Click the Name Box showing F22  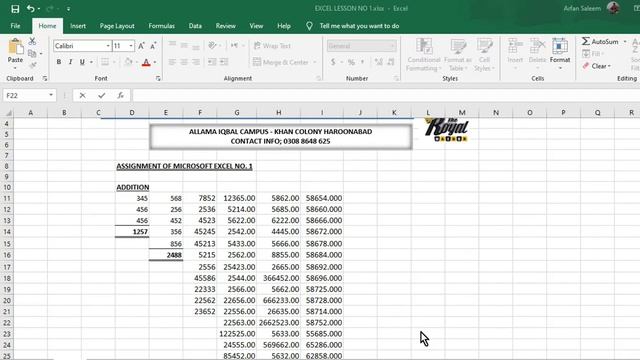click(x=29, y=96)
